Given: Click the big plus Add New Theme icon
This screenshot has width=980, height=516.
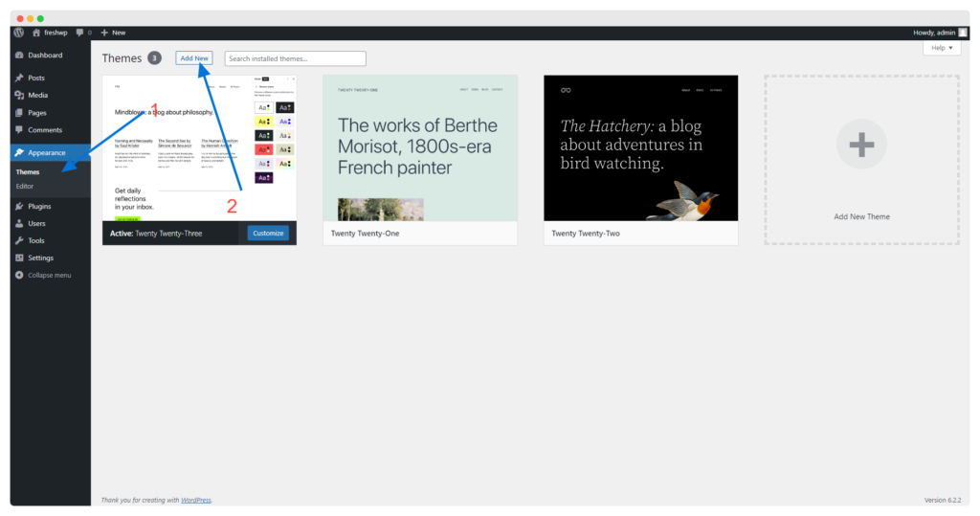Looking at the screenshot, I should coord(861,145).
